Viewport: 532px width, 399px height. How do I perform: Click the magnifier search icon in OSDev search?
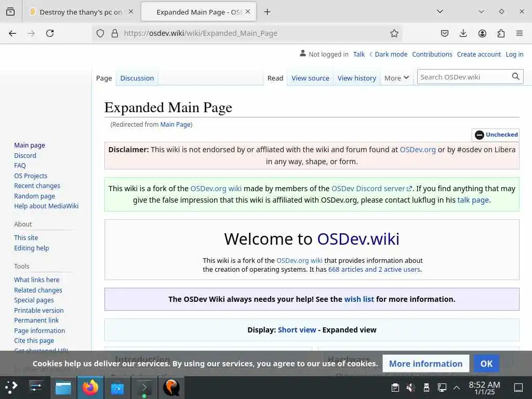pyautogui.click(x=515, y=77)
